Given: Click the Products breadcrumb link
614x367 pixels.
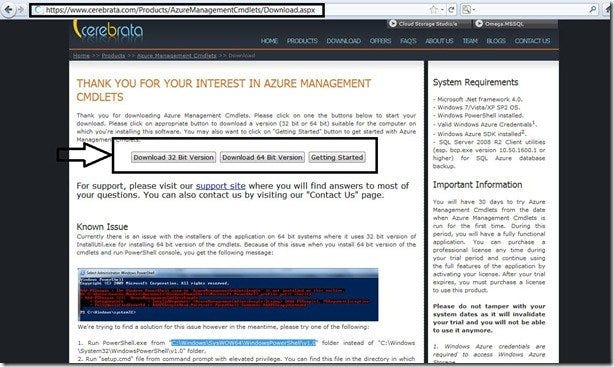Looking at the screenshot, I should [x=113, y=56].
